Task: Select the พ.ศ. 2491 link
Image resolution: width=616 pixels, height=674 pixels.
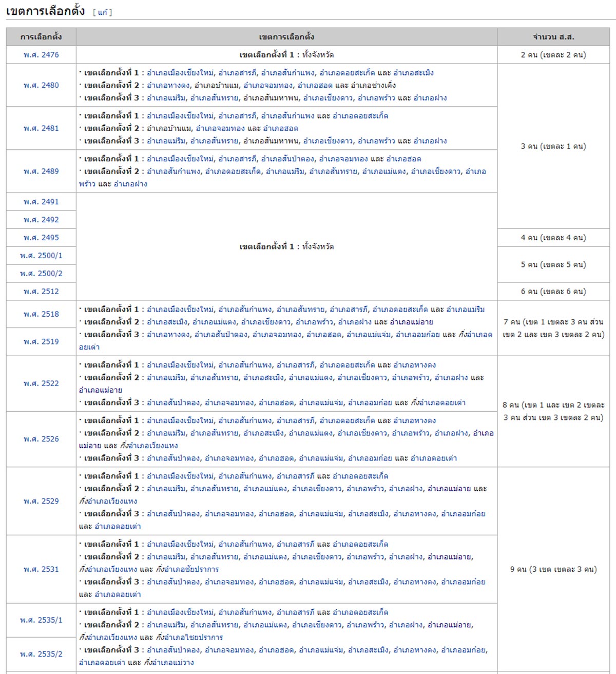Action: coord(41,202)
